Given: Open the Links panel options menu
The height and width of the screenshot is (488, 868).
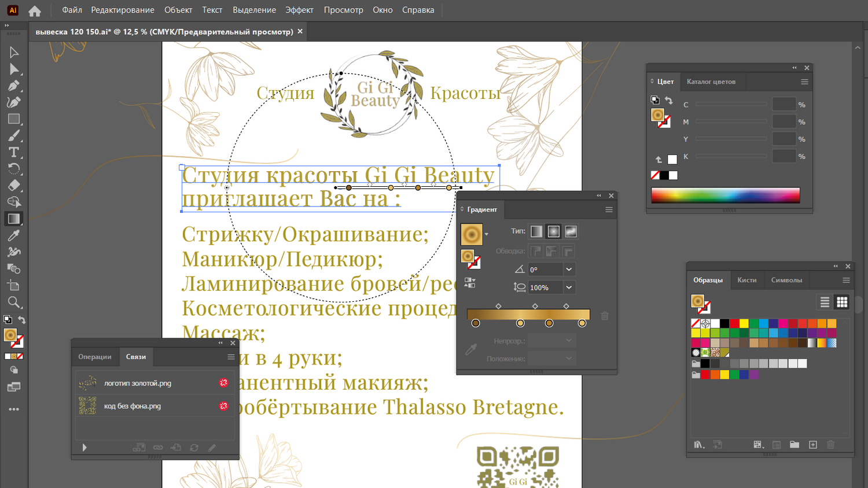Looking at the screenshot, I should (231, 357).
